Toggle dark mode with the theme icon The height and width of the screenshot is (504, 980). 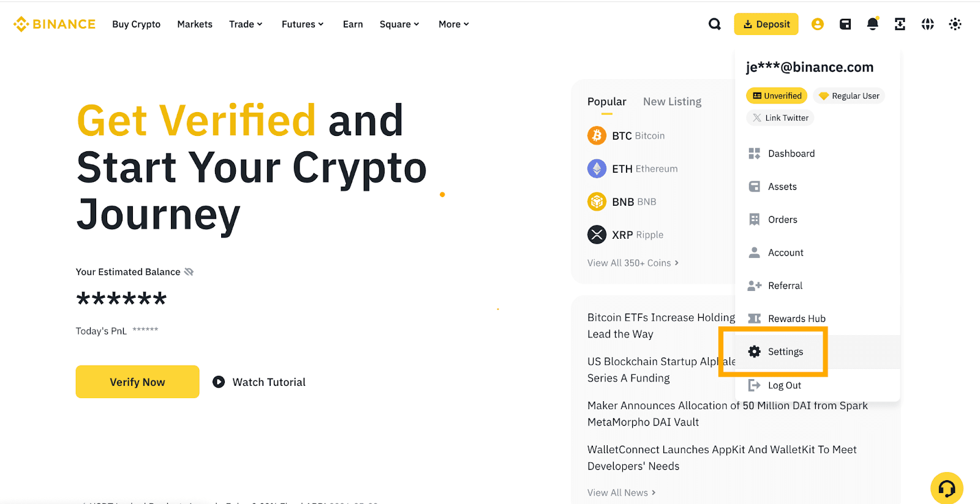pyautogui.click(x=955, y=24)
